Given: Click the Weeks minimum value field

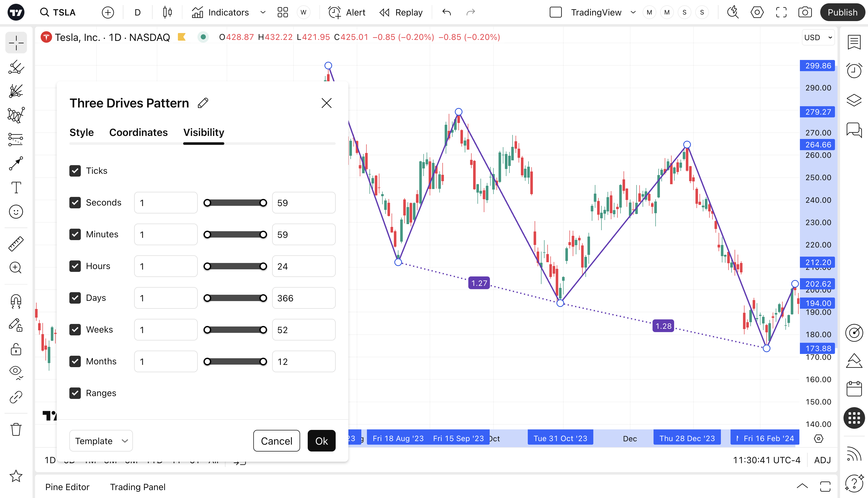Looking at the screenshot, I should pos(166,330).
